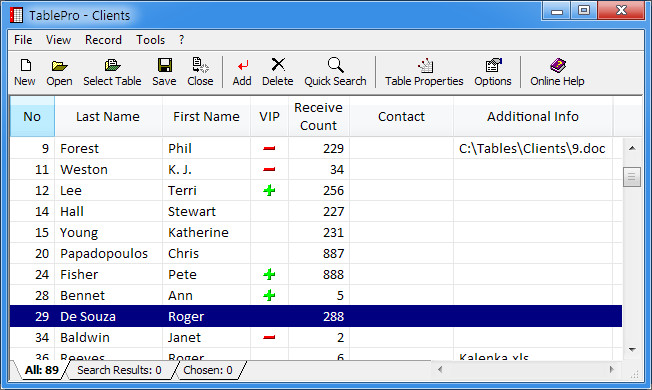Viewport: 652px width, 390px height.
Task: Add a record with the Add icon
Action: (243, 65)
